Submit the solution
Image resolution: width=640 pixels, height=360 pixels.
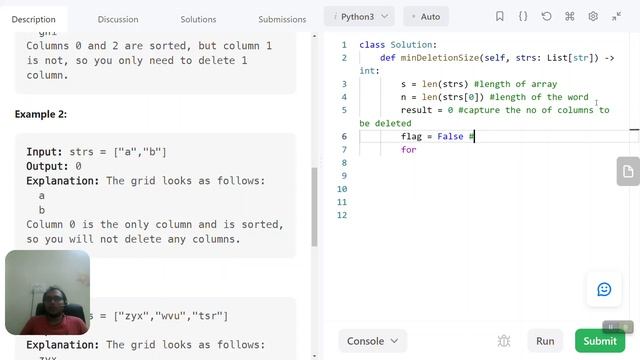point(600,341)
